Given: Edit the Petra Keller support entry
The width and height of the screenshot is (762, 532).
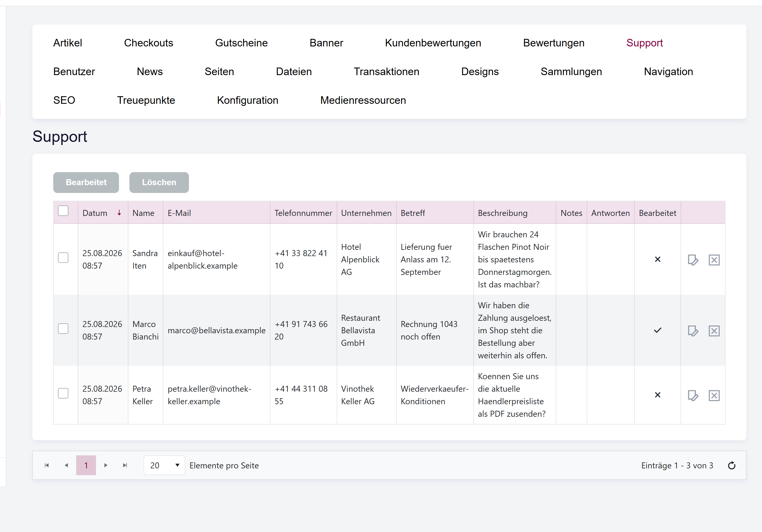Looking at the screenshot, I should point(693,395).
